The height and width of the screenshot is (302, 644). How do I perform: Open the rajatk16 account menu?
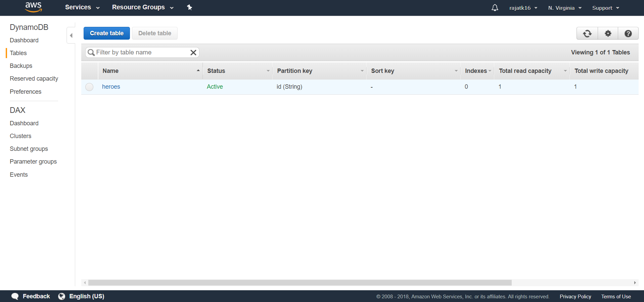(523, 8)
